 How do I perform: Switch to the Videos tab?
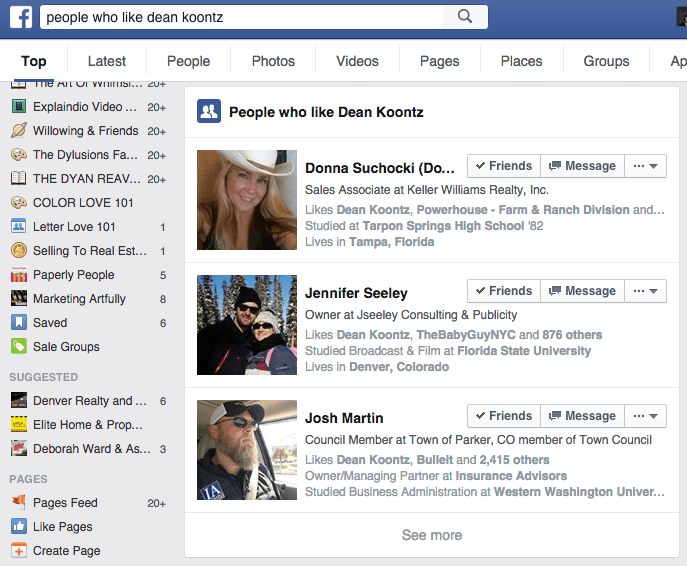(357, 61)
